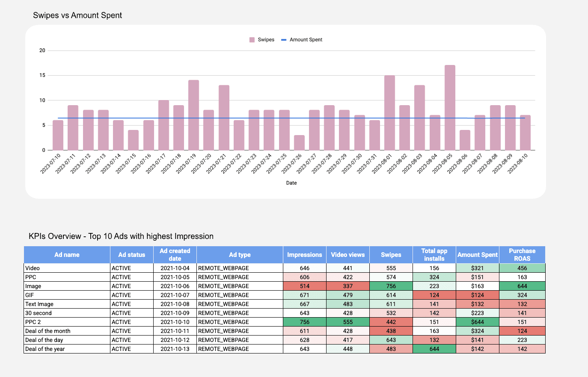Click the 'Total app installs' column header

[434, 255]
